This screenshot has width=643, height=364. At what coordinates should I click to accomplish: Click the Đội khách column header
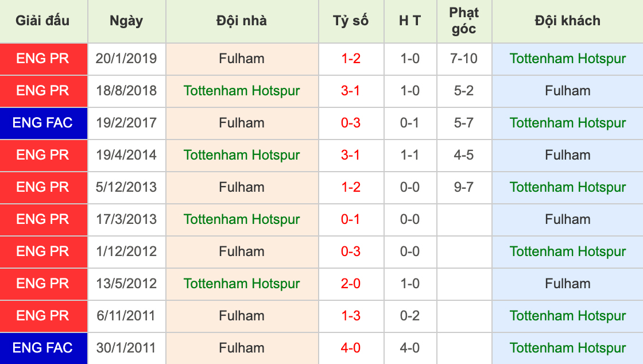click(567, 21)
